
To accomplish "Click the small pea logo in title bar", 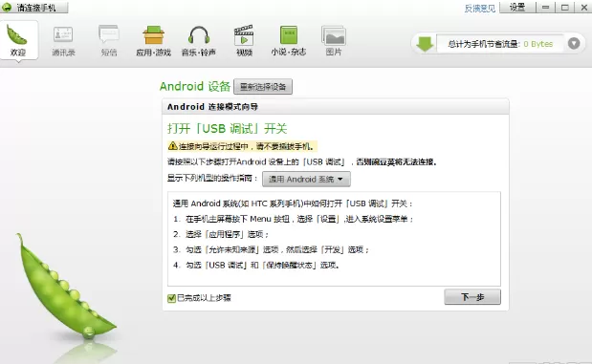I will (8, 8).
